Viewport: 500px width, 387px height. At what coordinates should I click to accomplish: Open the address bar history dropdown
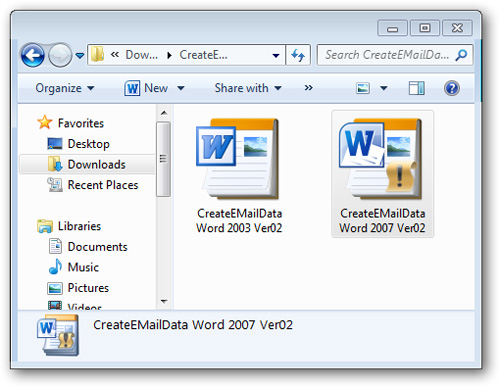[276, 55]
